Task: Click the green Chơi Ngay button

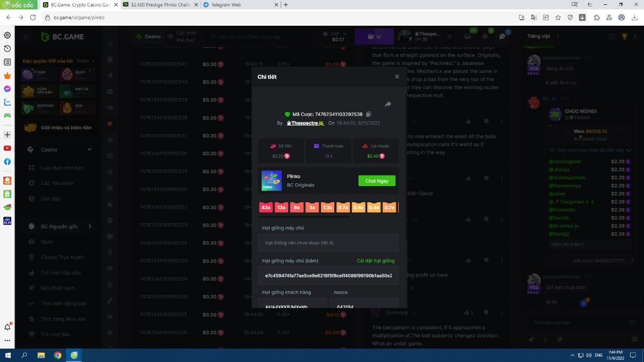Action: (377, 181)
